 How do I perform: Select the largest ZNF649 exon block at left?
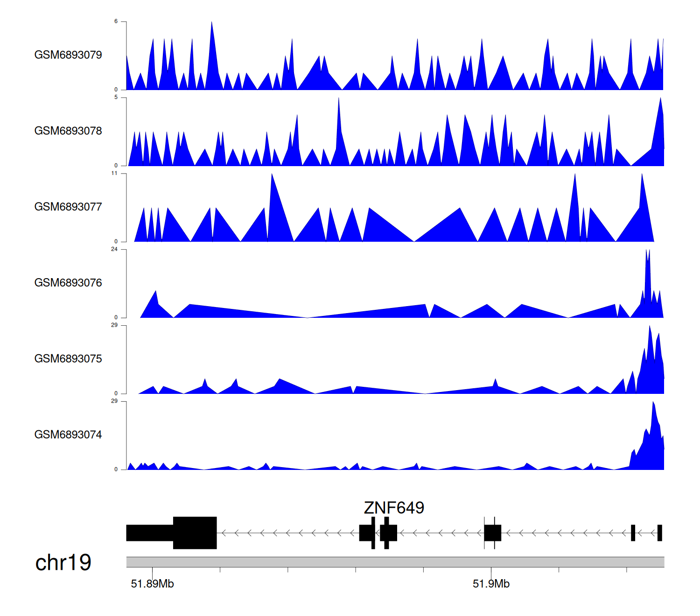tap(195, 533)
